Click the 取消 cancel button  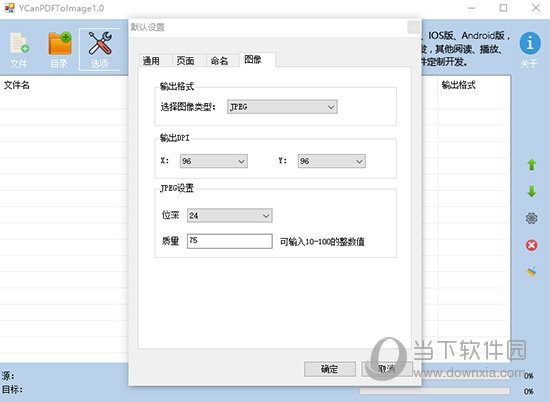coord(387,369)
